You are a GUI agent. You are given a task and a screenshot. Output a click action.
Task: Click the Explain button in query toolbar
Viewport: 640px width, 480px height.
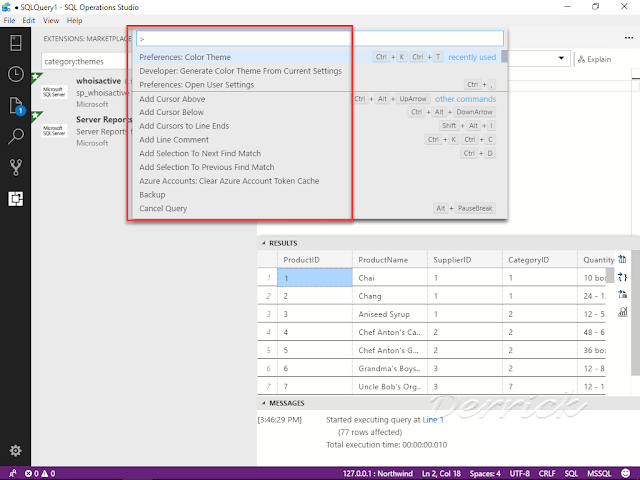594,60
